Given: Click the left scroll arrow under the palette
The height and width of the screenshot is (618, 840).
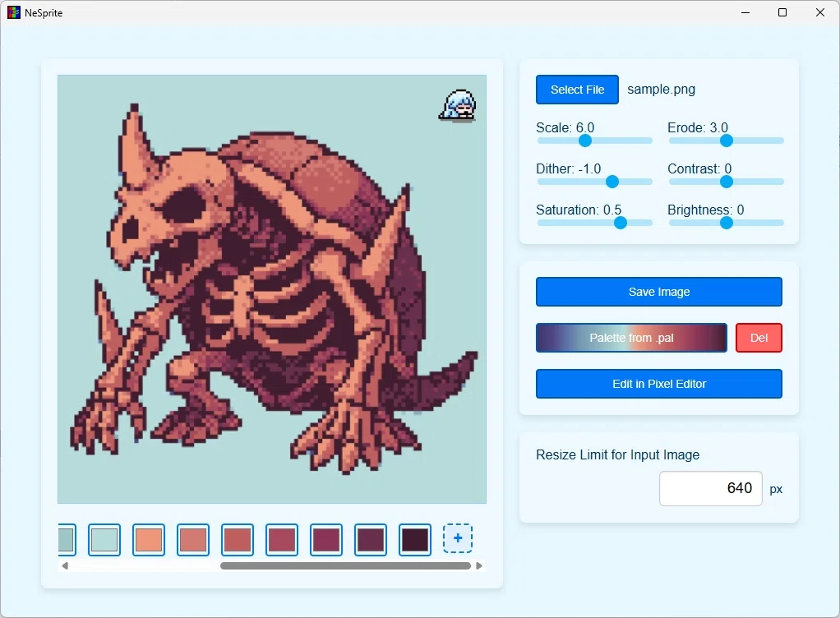Looking at the screenshot, I should click(x=65, y=565).
